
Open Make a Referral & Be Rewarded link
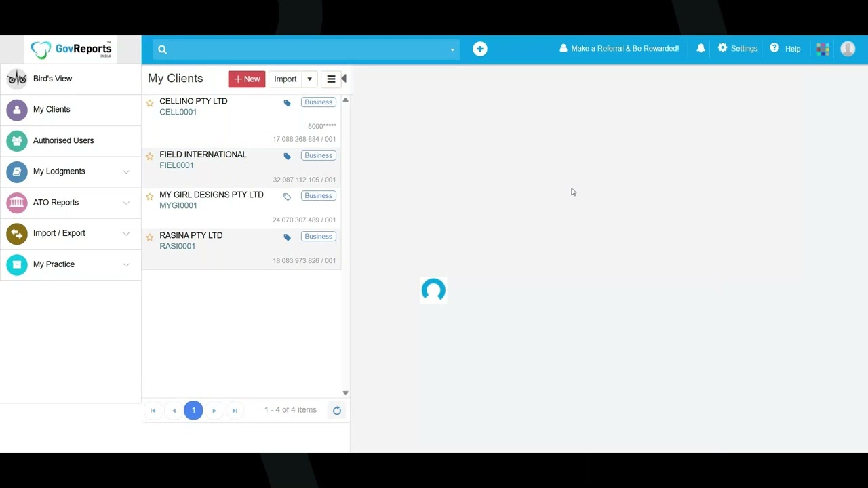tap(618, 49)
